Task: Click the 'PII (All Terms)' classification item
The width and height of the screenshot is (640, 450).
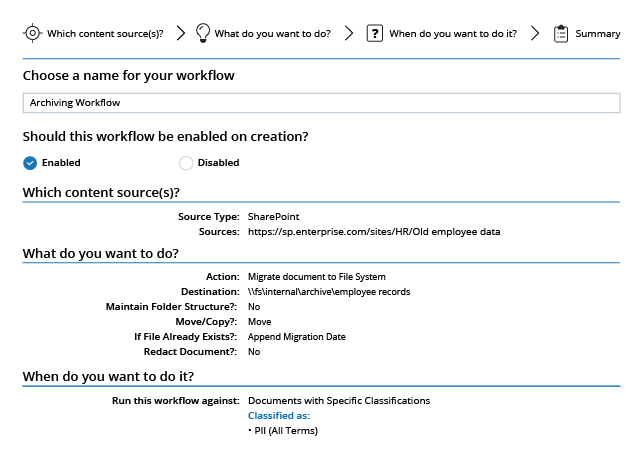Action: (283, 430)
